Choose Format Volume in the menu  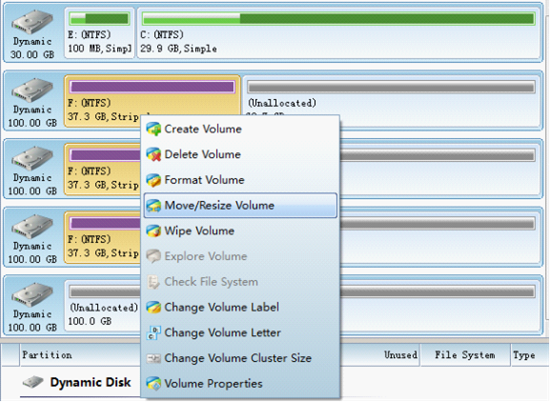pos(240,180)
